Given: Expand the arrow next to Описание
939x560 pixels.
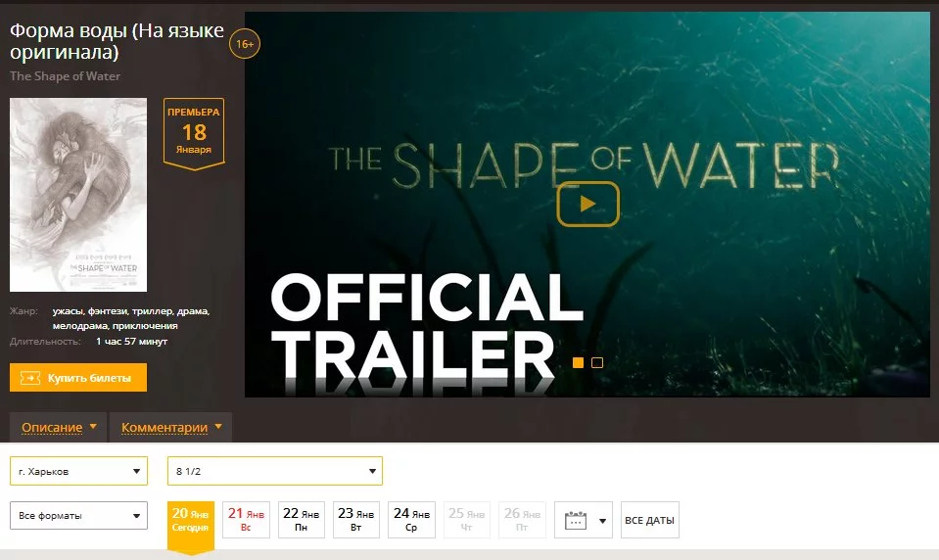Looking at the screenshot, I should point(93,427).
